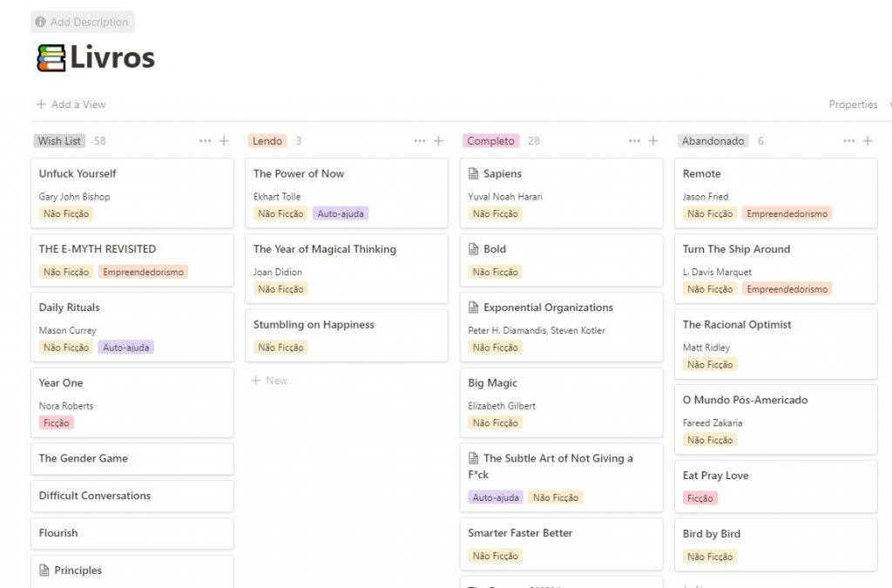Click the Completo column label
Screen dimensions: 892x588
pos(490,141)
